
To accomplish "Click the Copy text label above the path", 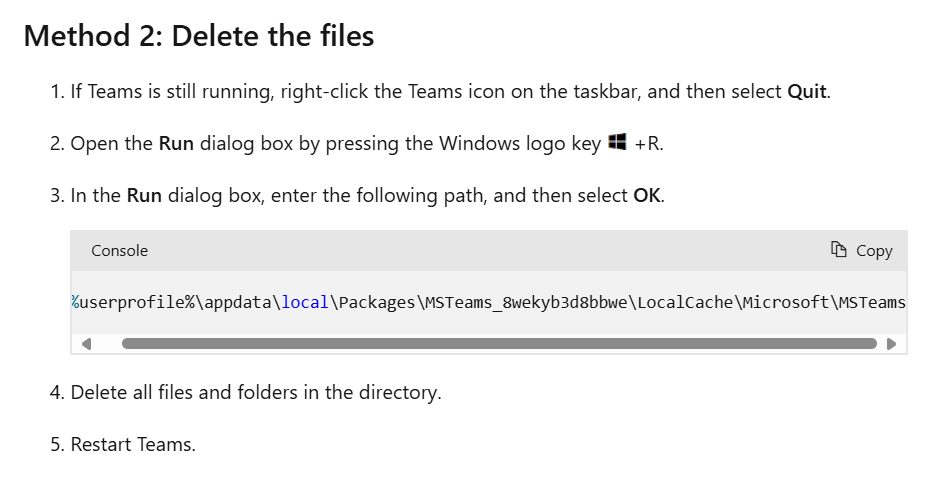I will point(874,251).
